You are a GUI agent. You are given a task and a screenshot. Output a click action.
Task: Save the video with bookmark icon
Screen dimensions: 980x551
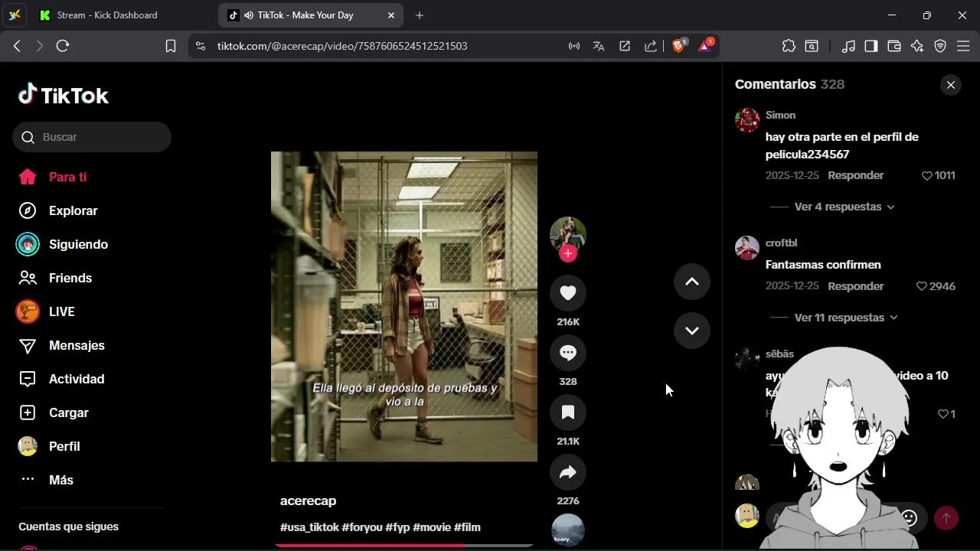(x=568, y=412)
